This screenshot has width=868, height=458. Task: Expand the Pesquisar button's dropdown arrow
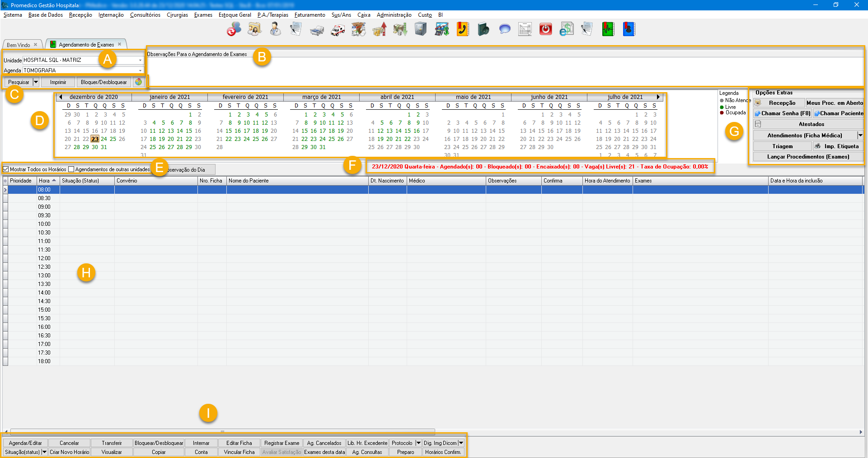click(x=36, y=82)
